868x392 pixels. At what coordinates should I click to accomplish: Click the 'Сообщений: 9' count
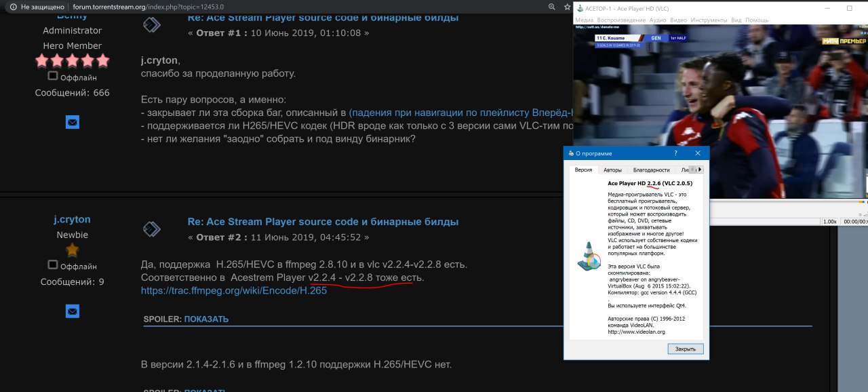pos(72,281)
